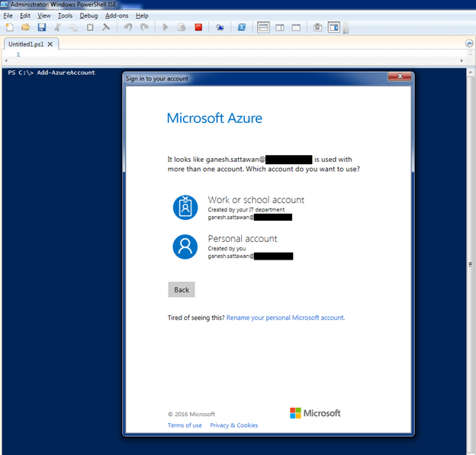Screen dimensions: 476x455
Task: Click the Add-AzureAccount console command text
Action: pyautogui.click(x=66, y=73)
